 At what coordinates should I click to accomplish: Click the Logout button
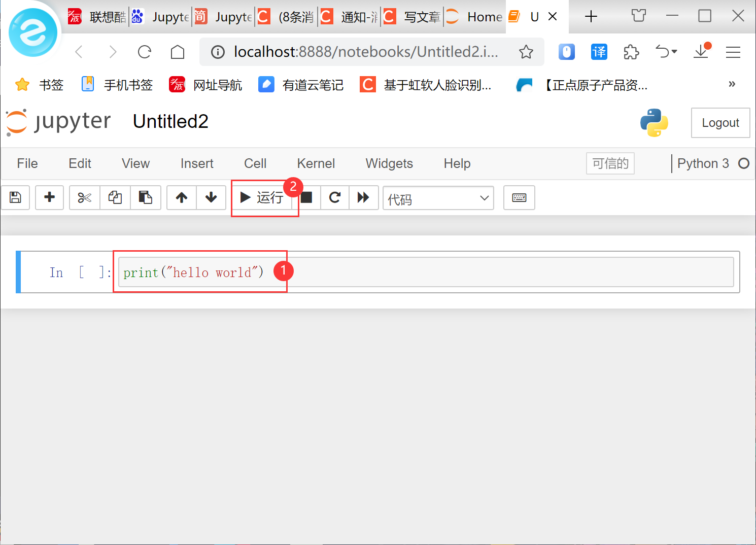[720, 122]
